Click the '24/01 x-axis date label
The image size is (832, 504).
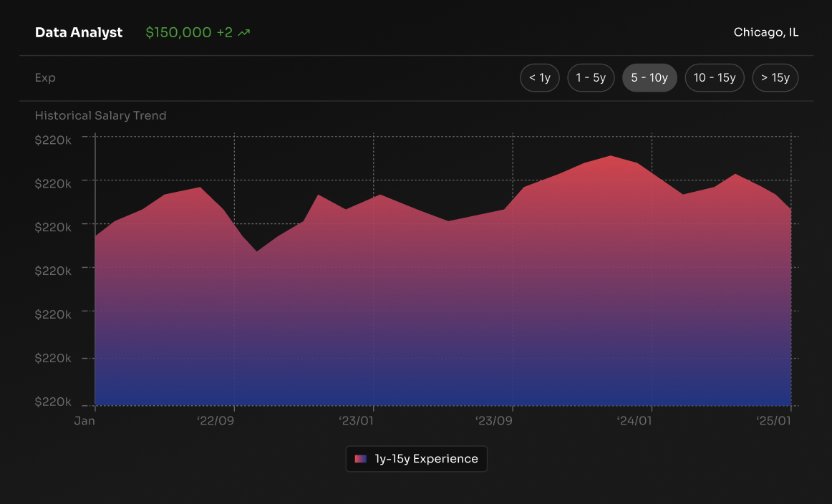(x=634, y=421)
